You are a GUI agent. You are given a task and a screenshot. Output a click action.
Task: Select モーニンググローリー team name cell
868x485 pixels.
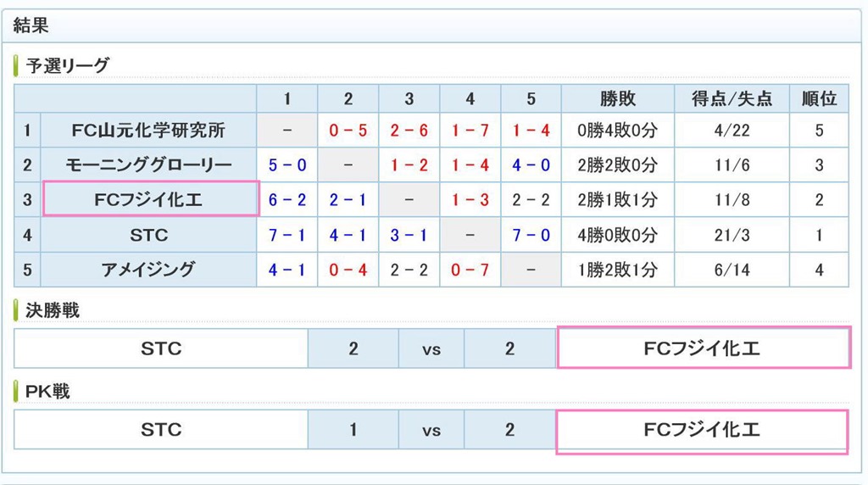click(148, 165)
